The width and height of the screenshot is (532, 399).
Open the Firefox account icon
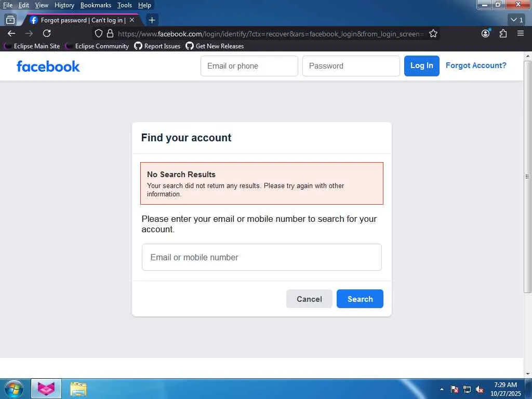(x=486, y=33)
